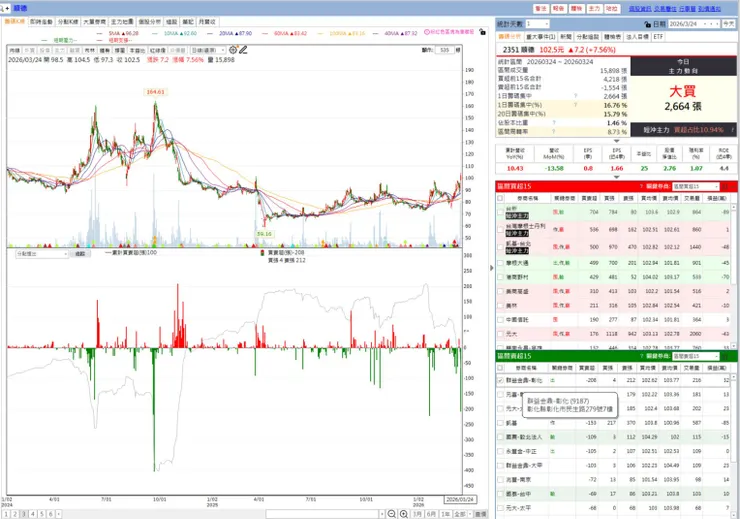Click the 追蹤 button beside 分點進出 dropdown

pyautogui.click(x=80, y=254)
